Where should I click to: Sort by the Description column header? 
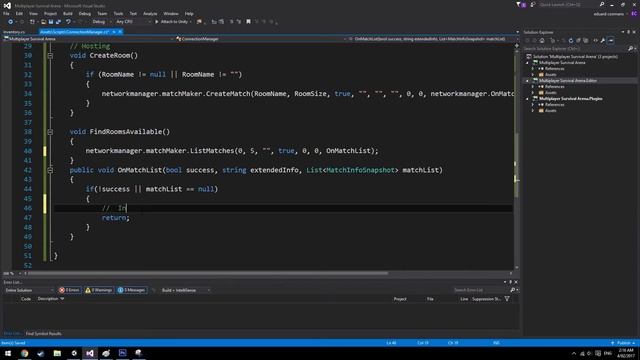pyautogui.click(x=51, y=299)
